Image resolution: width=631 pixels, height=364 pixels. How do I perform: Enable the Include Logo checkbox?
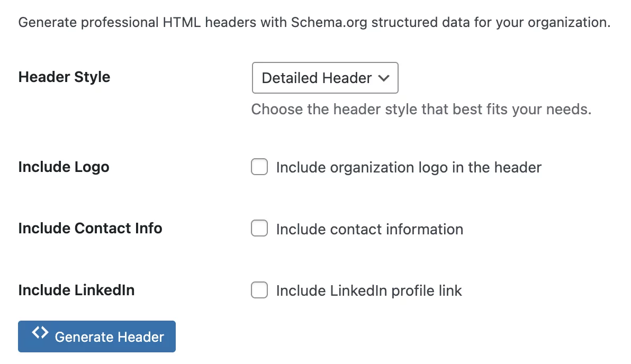pos(259,168)
